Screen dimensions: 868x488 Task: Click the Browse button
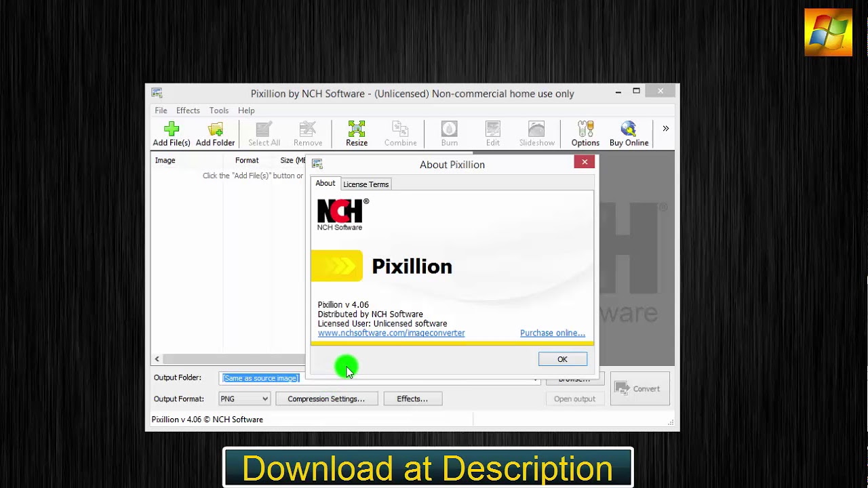click(x=574, y=380)
